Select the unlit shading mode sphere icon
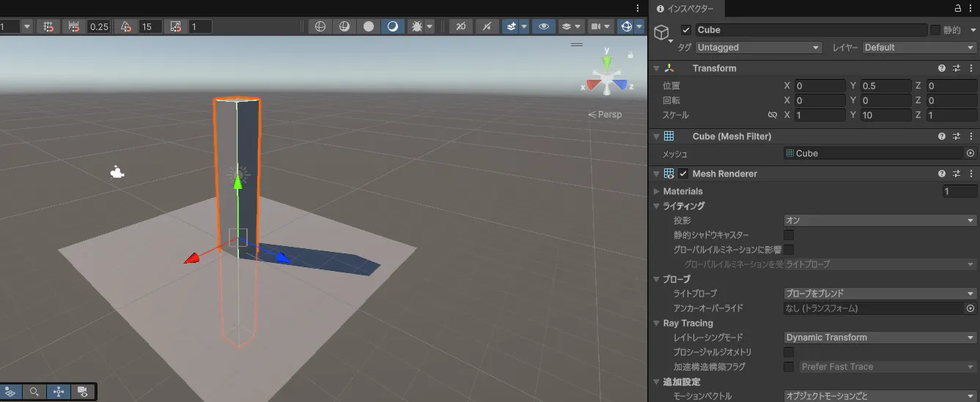The height and width of the screenshot is (402, 980). coord(369,26)
